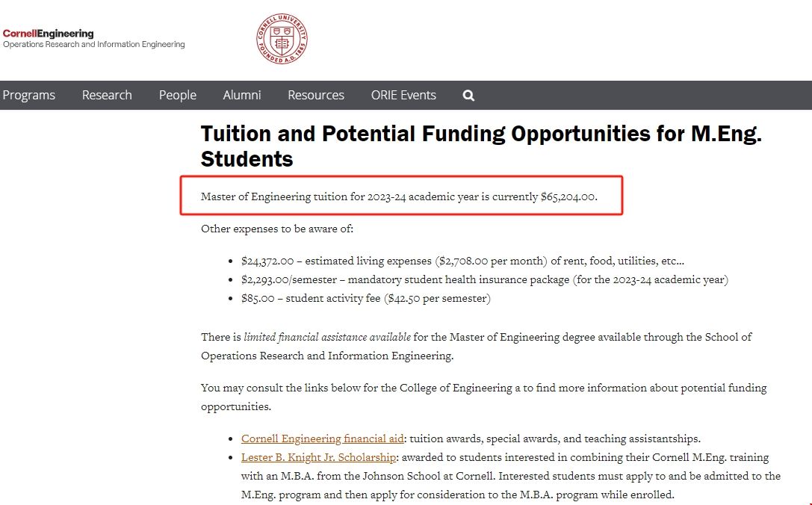Select ORIE Events in the navigation
The image size is (812, 505).
click(x=403, y=95)
